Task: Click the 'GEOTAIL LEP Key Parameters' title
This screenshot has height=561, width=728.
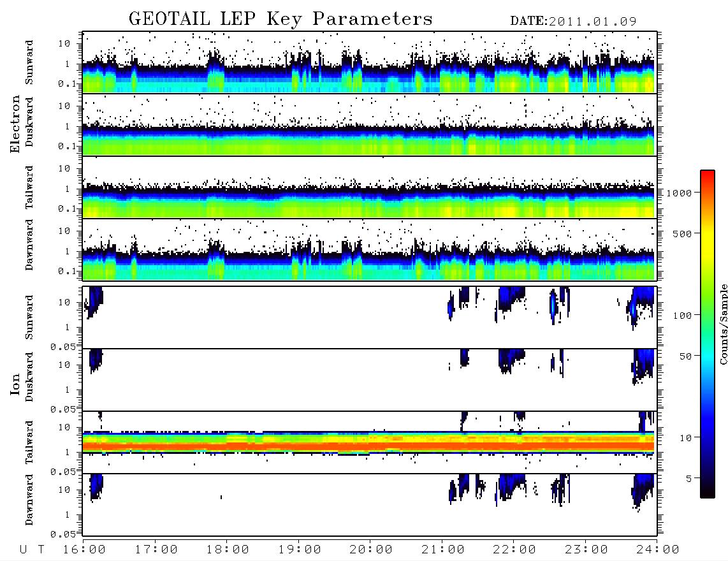Action: [x=280, y=19]
